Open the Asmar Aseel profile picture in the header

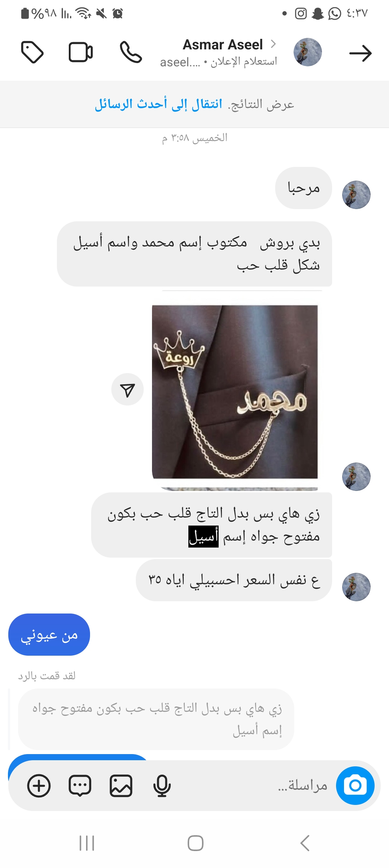coord(308,52)
